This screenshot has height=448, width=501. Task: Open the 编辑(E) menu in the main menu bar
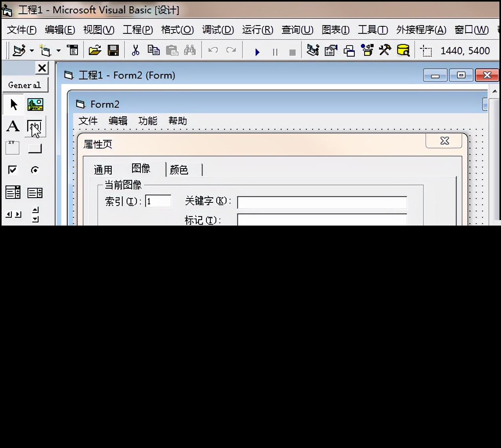coord(60,30)
